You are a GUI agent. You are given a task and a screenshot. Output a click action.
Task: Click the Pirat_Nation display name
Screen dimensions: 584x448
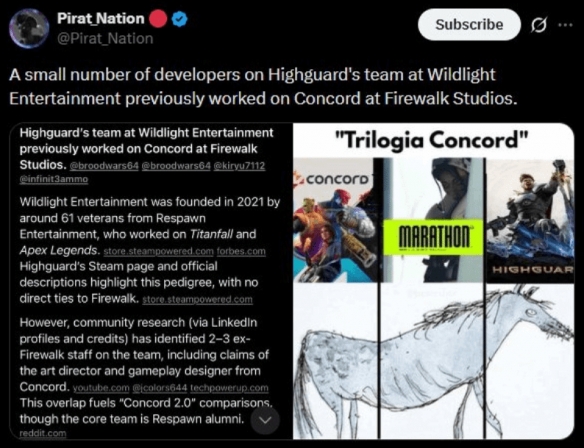pyautogui.click(x=101, y=18)
